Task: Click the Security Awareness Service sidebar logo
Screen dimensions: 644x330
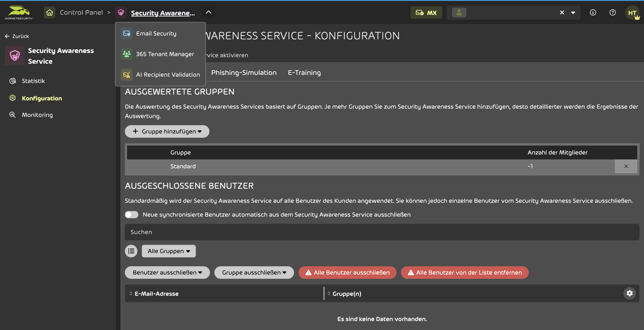Action: (15, 55)
